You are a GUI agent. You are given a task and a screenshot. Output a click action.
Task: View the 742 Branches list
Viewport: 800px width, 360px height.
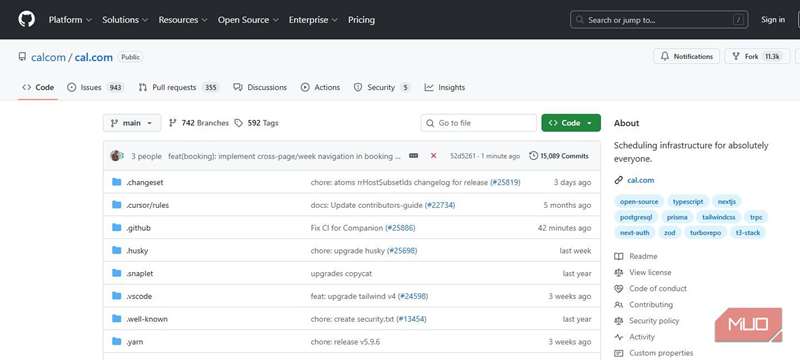198,123
